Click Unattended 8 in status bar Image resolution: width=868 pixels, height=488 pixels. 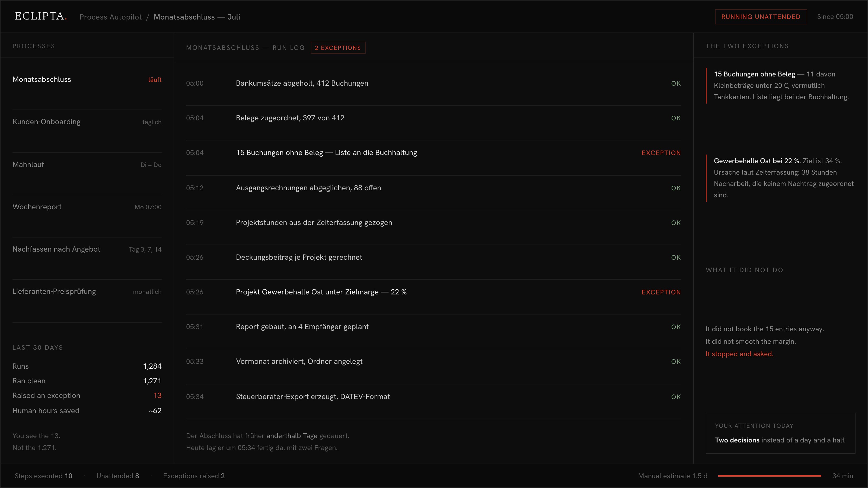click(x=118, y=476)
